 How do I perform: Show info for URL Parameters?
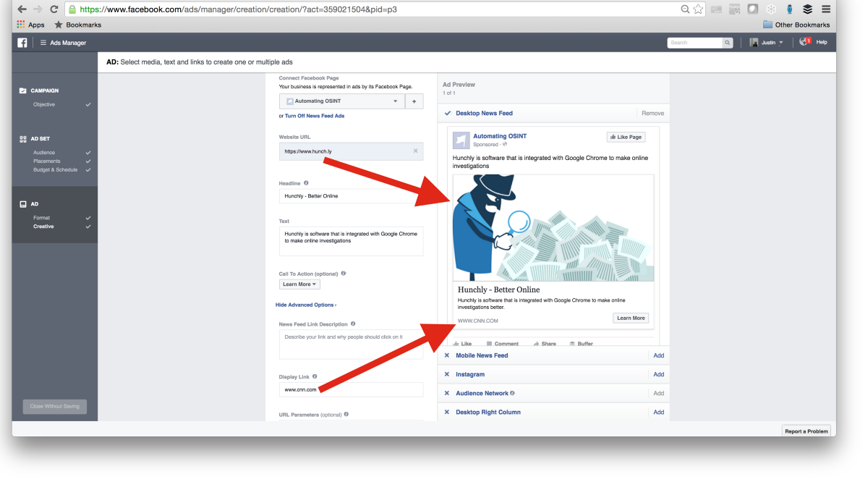pyautogui.click(x=346, y=414)
